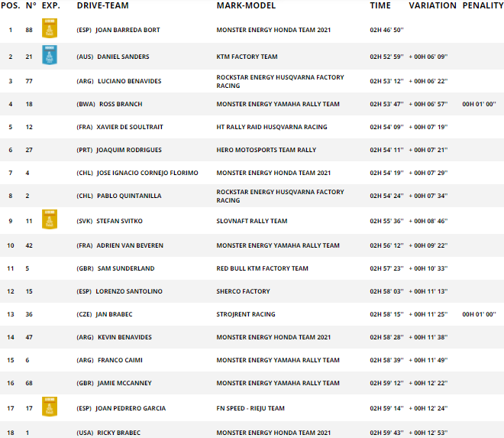Click Rockstar Energy Husqvarna team in Luciano Benavides row
Viewport: 504px width, 438px height.
point(280,82)
